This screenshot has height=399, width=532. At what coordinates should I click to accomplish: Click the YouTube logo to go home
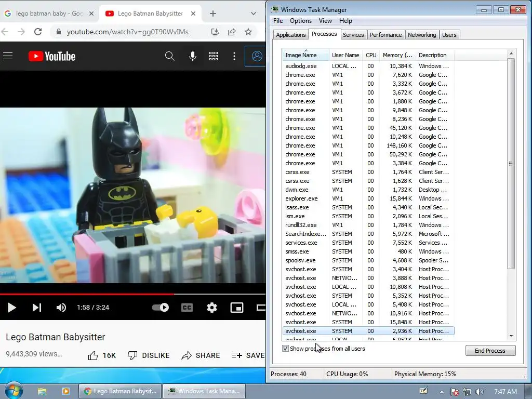(52, 56)
